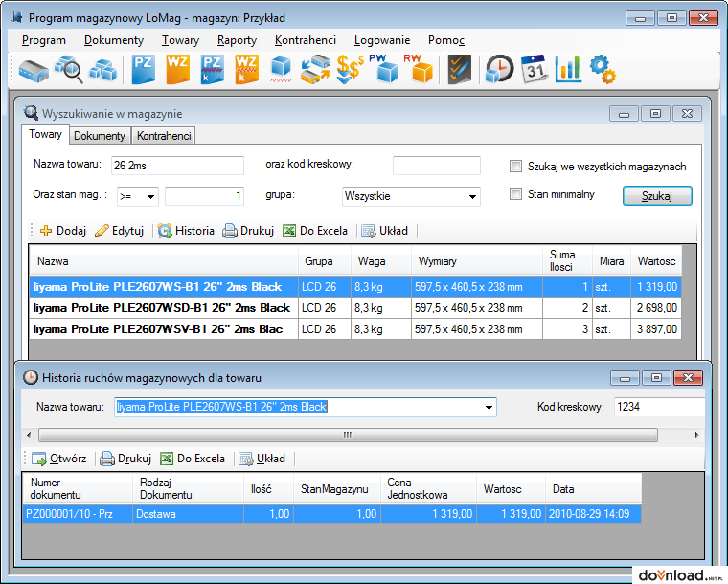The image size is (728, 584).
Task: Open the warehouse building icon in toolbar
Action: click(x=34, y=70)
